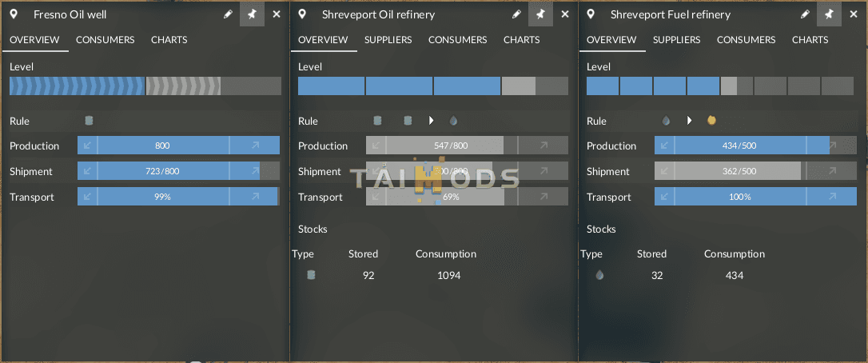Rename Fresno Oil well with pencil icon
This screenshot has height=363, width=868.
[x=228, y=14]
